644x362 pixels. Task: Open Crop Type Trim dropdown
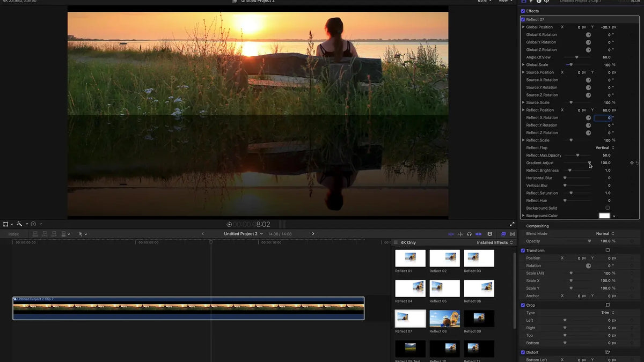coord(608,313)
